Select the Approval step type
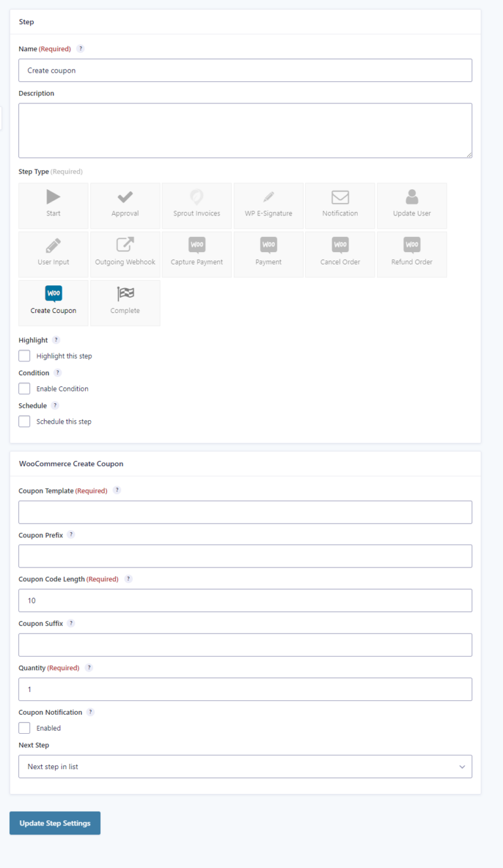The image size is (503, 868). pos(125,206)
